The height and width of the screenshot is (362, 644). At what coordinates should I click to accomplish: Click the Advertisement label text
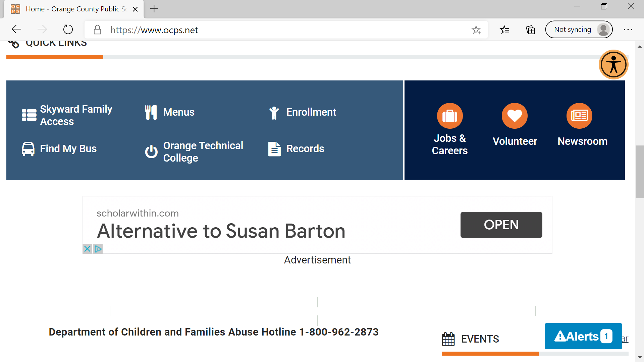click(317, 260)
